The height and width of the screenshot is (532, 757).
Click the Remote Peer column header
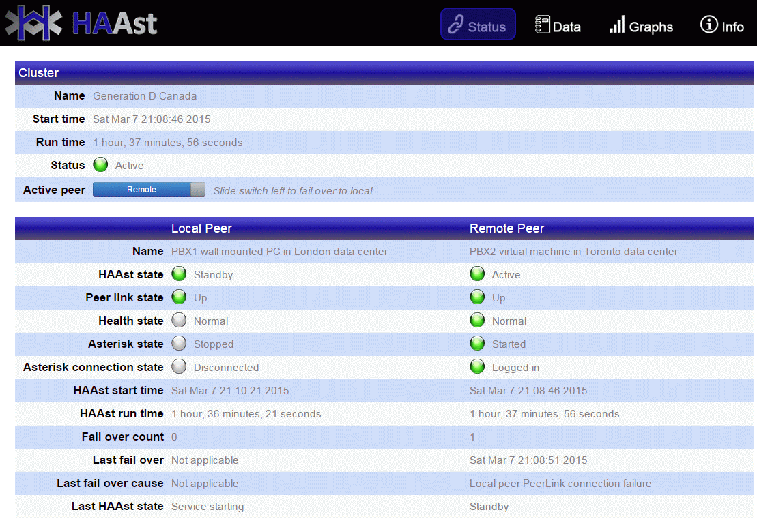pos(506,228)
